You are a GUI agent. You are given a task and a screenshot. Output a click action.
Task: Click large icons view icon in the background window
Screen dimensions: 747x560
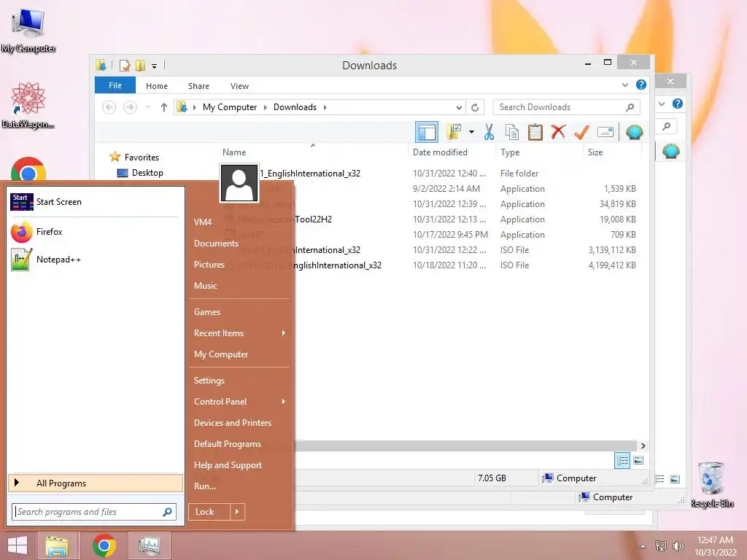(x=675, y=478)
